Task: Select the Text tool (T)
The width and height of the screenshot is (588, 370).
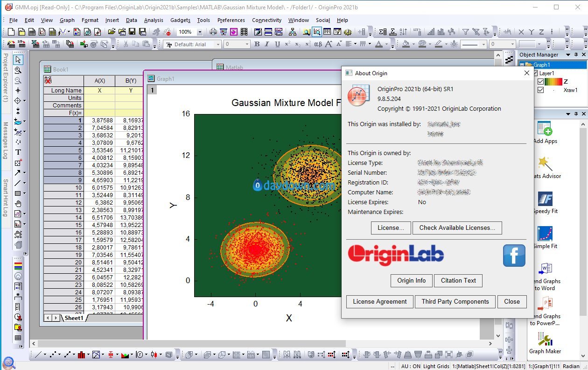Action: click(x=18, y=152)
